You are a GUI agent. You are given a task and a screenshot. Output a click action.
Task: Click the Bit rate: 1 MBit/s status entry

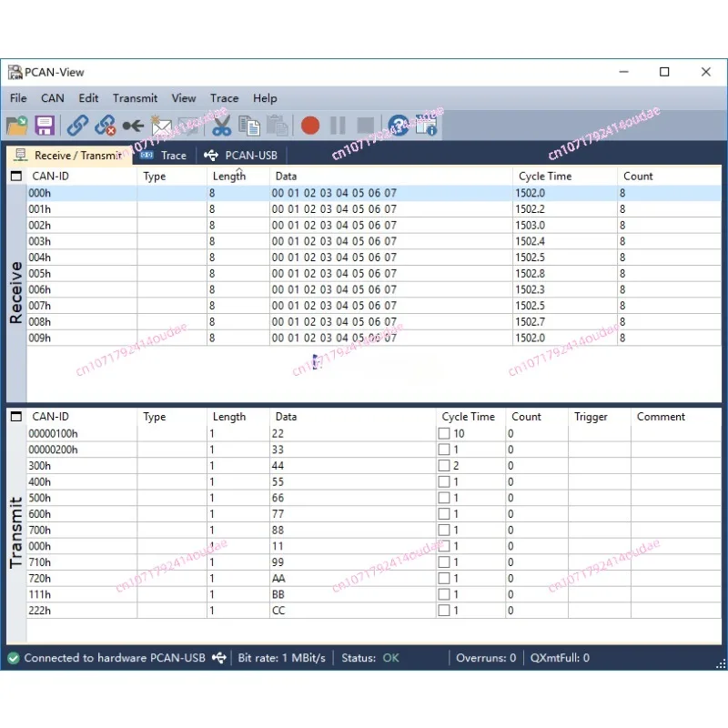coord(281,658)
